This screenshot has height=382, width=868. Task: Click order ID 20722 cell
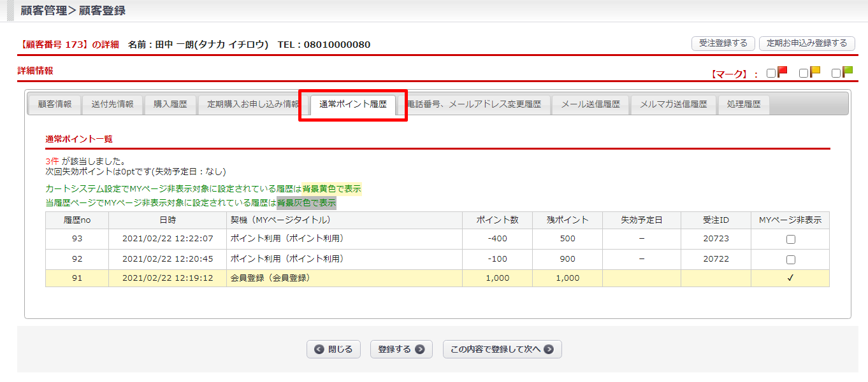716,259
